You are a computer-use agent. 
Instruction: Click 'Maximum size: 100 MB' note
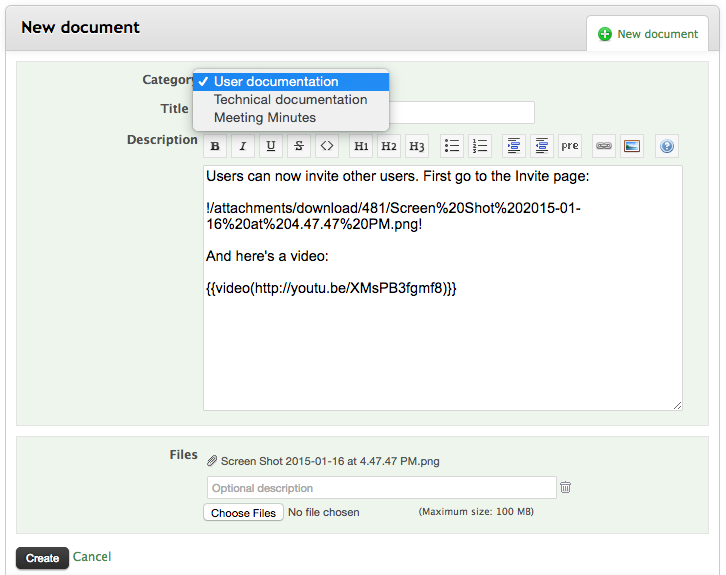click(x=476, y=512)
